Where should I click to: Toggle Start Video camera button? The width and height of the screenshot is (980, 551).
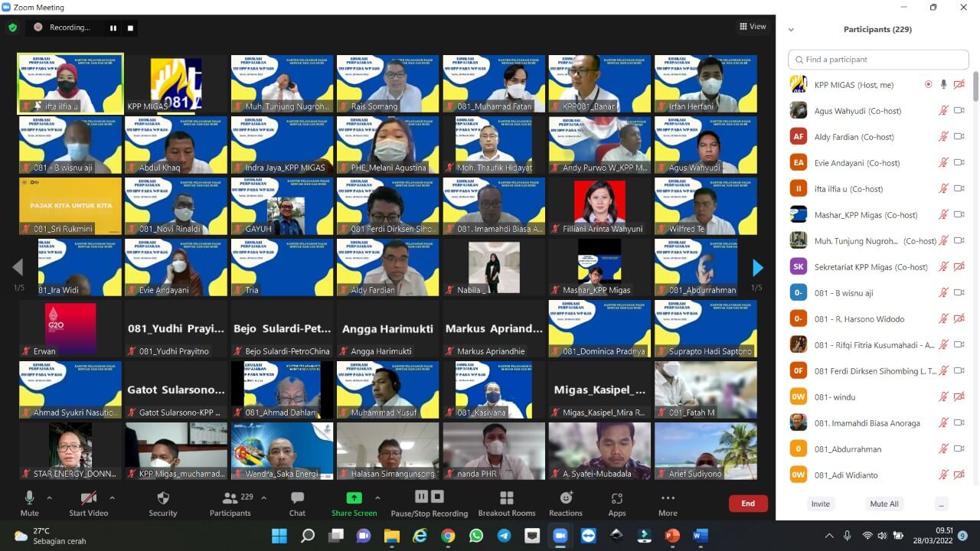tap(88, 503)
